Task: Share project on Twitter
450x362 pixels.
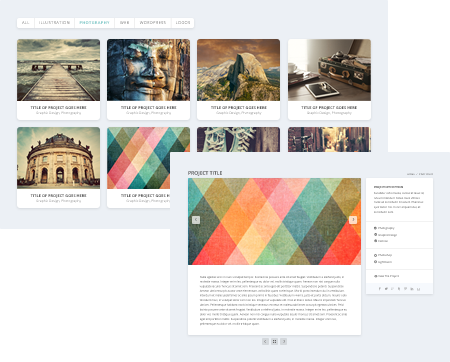Action: point(386,289)
